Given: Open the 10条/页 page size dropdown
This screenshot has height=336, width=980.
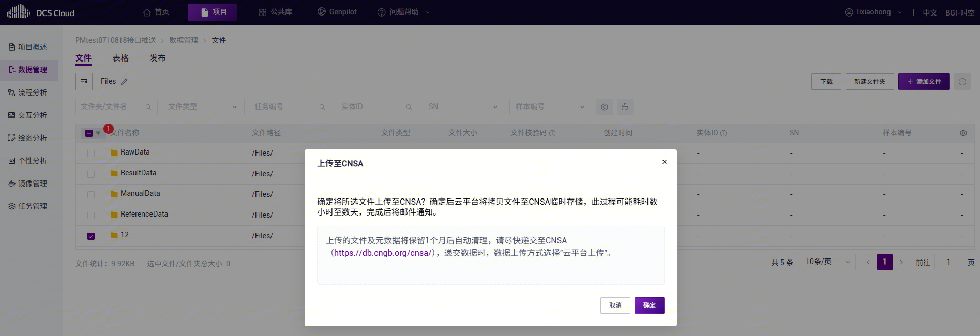Looking at the screenshot, I should click(x=828, y=262).
